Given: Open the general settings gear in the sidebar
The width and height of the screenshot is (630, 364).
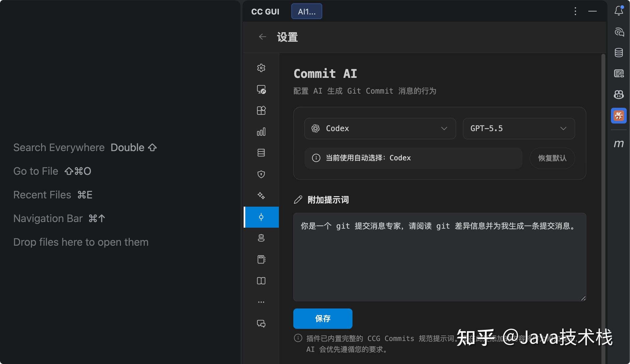Looking at the screenshot, I should point(261,68).
